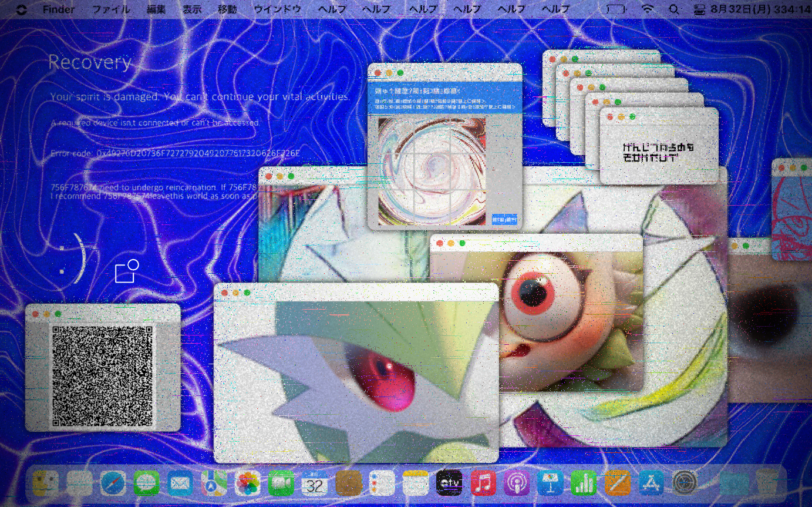Open the App Store in the dock
Image resolution: width=812 pixels, height=507 pixels.
tap(651, 483)
